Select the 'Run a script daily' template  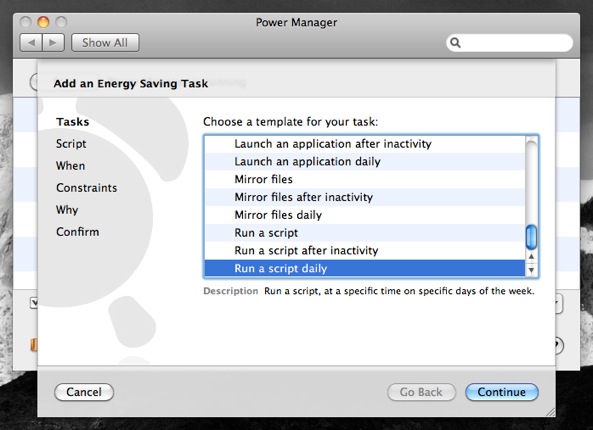[365, 269]
